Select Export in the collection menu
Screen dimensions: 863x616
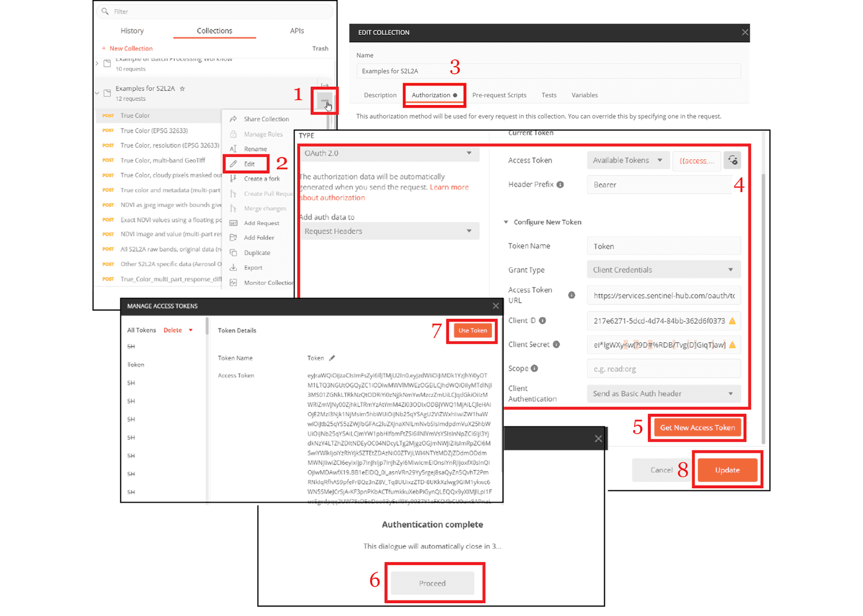point(253,268)
